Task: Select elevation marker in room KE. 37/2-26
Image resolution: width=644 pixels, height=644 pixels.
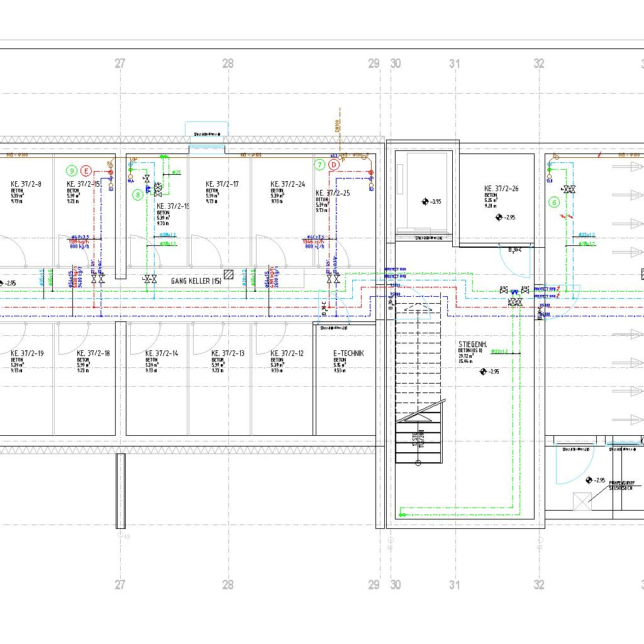Action: 499,217
